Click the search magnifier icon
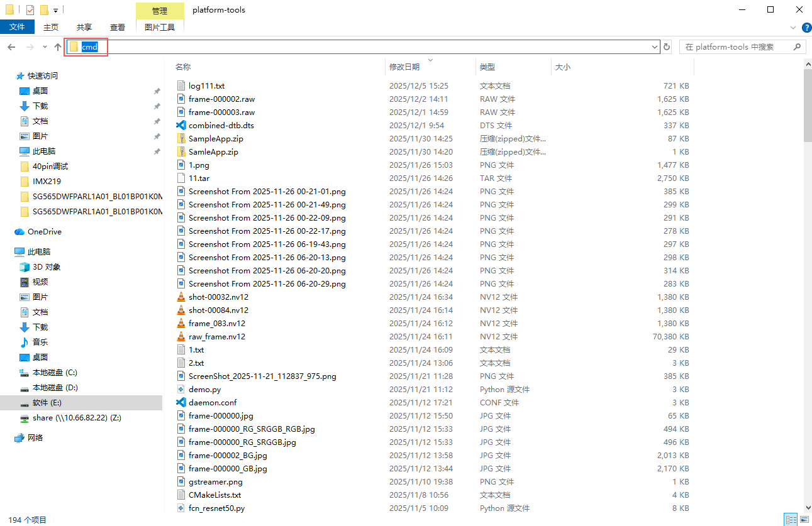Screen dimensions: 812x526 pos(797,47)
